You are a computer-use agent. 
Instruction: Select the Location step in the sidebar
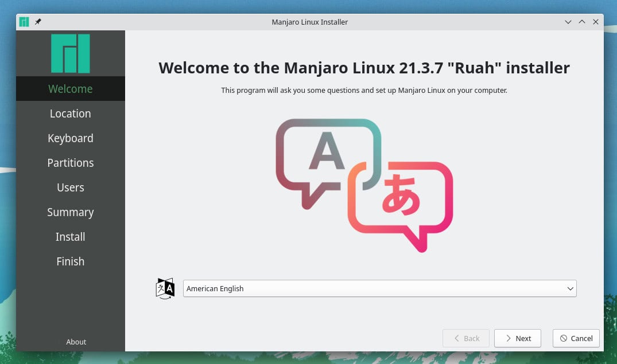pos(70,113)
